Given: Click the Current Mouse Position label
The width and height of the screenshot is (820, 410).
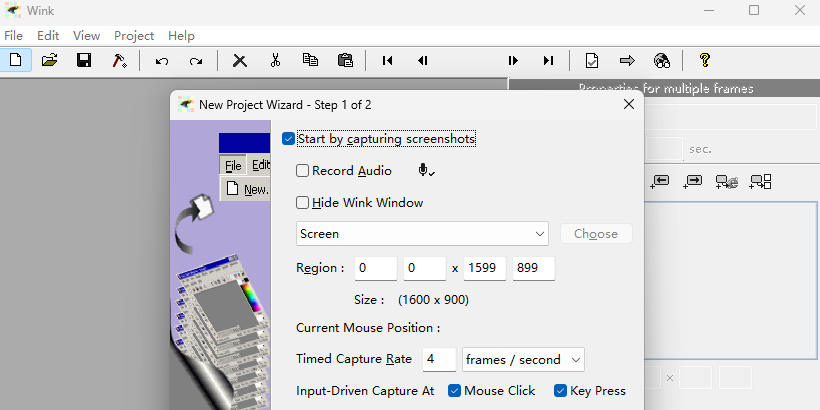Looking at the screenshot, I should coord(368,328).
